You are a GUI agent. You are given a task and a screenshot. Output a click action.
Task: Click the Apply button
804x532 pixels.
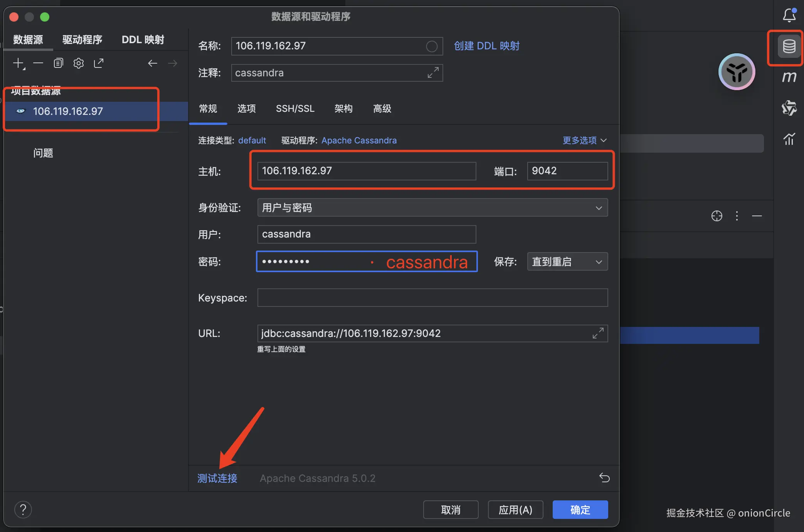pyautogui.click(x=515, y=510)
